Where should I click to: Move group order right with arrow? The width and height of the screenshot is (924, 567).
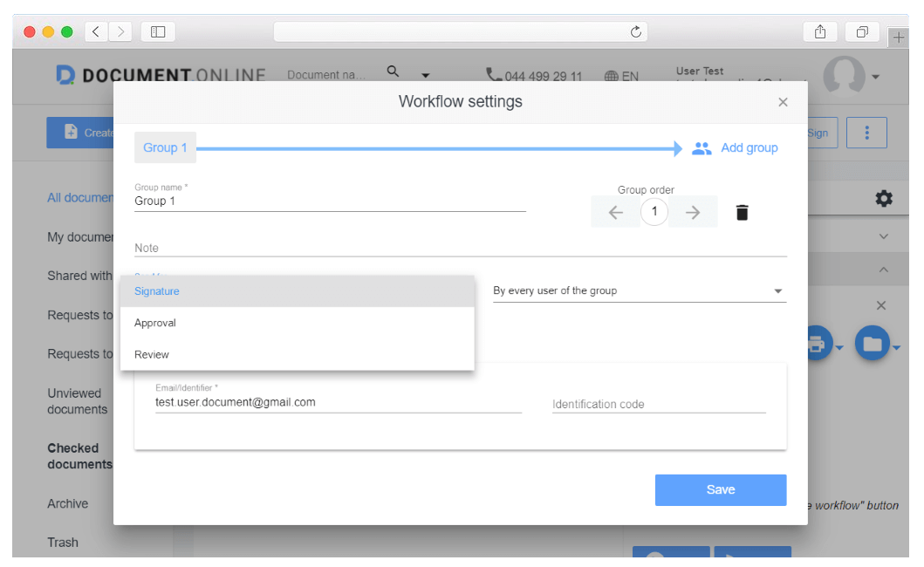pos(693,212)
